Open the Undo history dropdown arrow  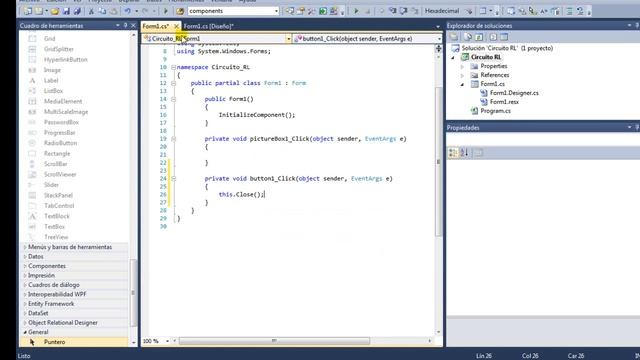click(x=136, y=11)
